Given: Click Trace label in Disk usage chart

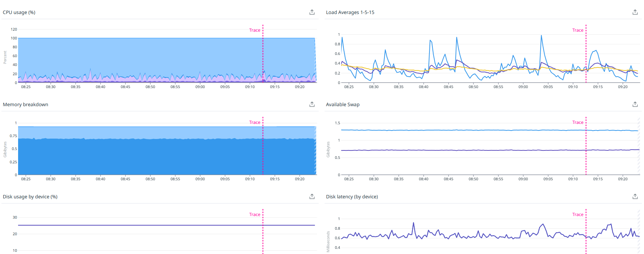Looking at the screenshot, I should click(254, 215).
